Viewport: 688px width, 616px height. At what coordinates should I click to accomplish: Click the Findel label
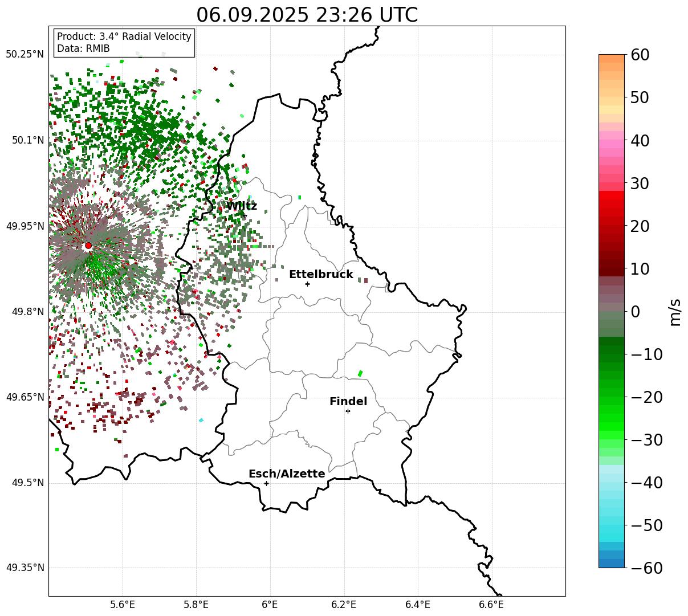(348, 402)
